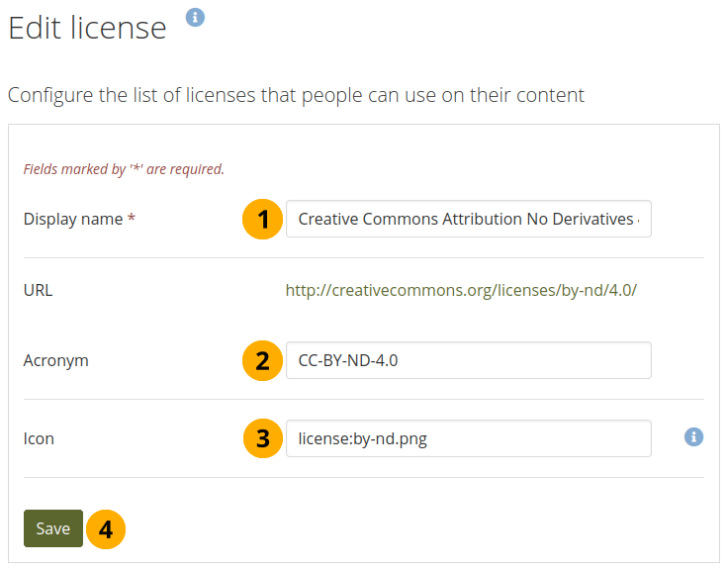This screenshot has height=570, width=728.
Task: Open the creativecommons.org by-nd license URL
Action: click(x=461, y=291)
